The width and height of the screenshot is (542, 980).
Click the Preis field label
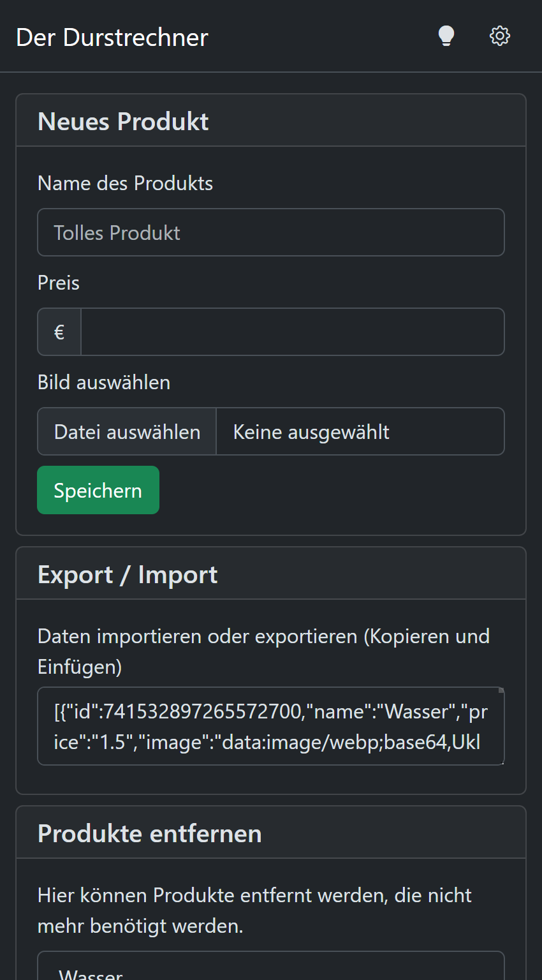coord(59,283)
